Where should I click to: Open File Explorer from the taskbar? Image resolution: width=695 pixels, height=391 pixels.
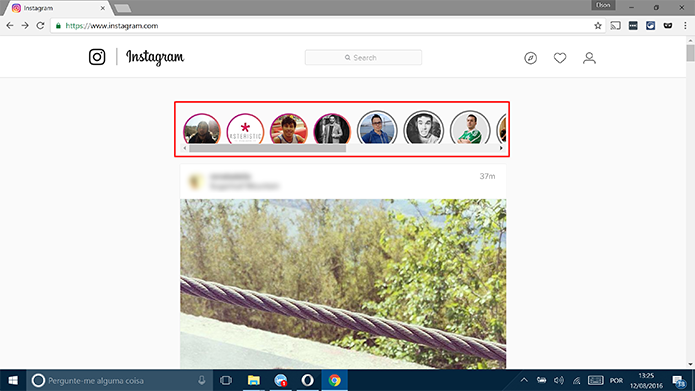click(254, 380)
